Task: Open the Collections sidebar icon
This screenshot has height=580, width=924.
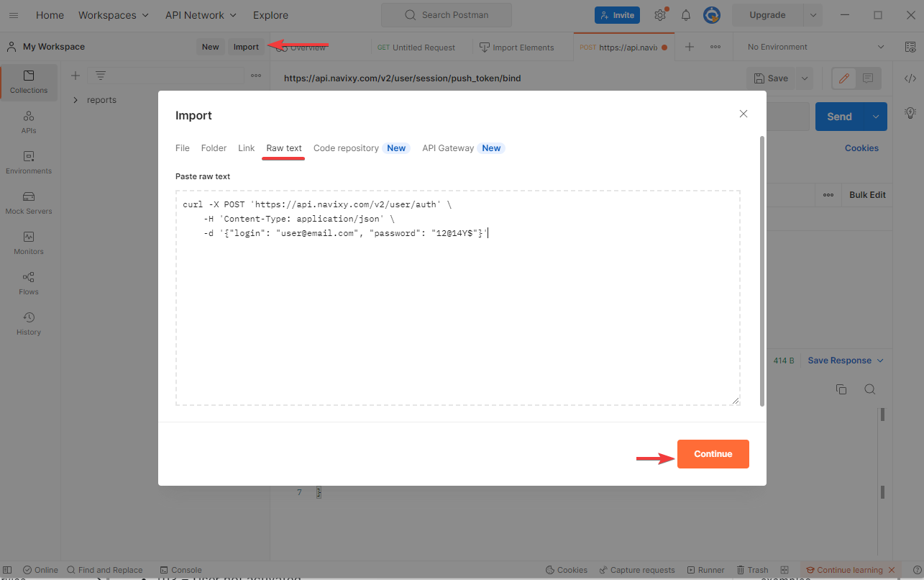Action: (29, 82)
